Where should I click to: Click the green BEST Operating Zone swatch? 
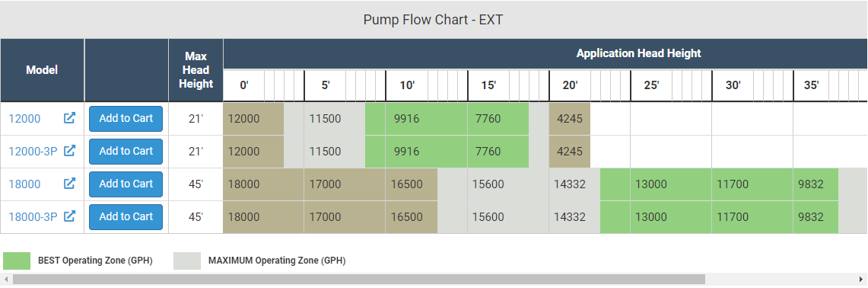coord(17,261)
